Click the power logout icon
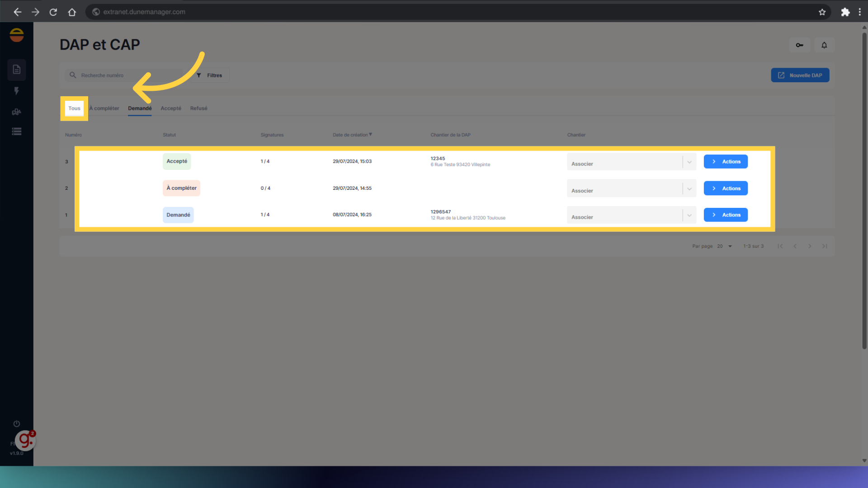The image size is (868, 488). pos(17,424)
